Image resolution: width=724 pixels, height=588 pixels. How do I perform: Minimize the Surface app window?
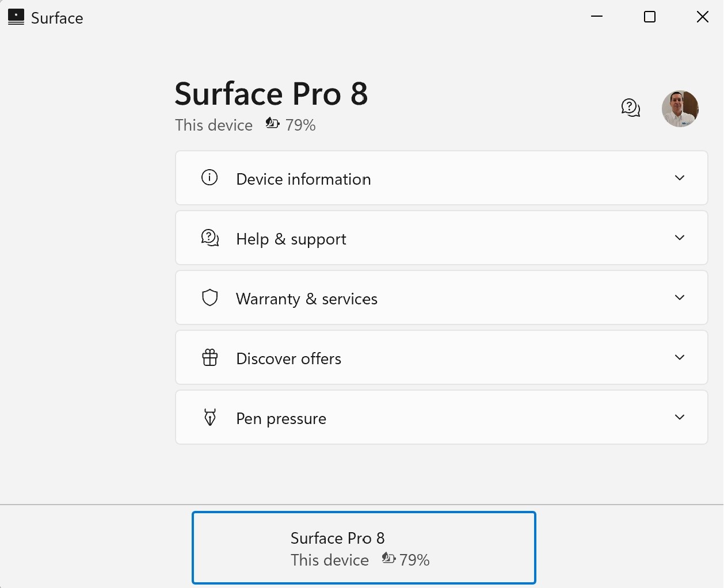point(597,17)
